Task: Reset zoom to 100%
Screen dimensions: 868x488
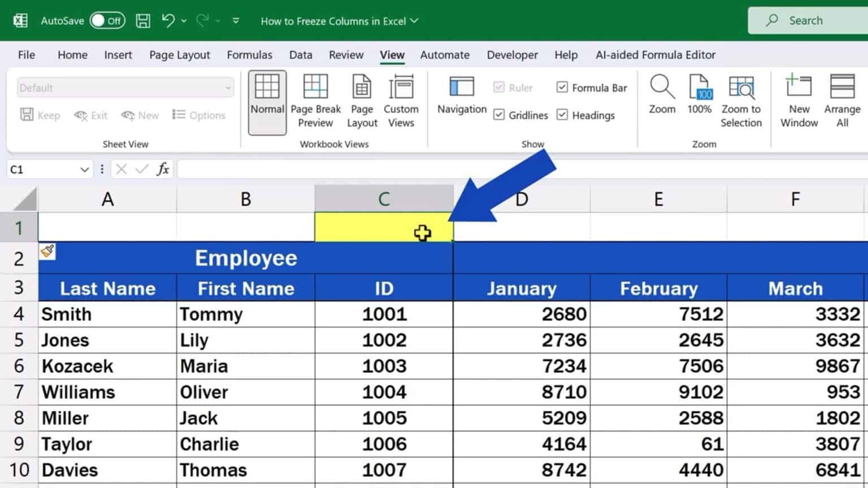Action: pyautogui.click(x=699, y=99)
